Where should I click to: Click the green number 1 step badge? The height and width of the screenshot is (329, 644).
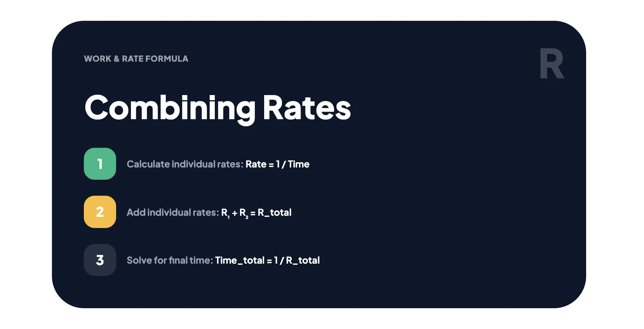click(x=100, y=164)
